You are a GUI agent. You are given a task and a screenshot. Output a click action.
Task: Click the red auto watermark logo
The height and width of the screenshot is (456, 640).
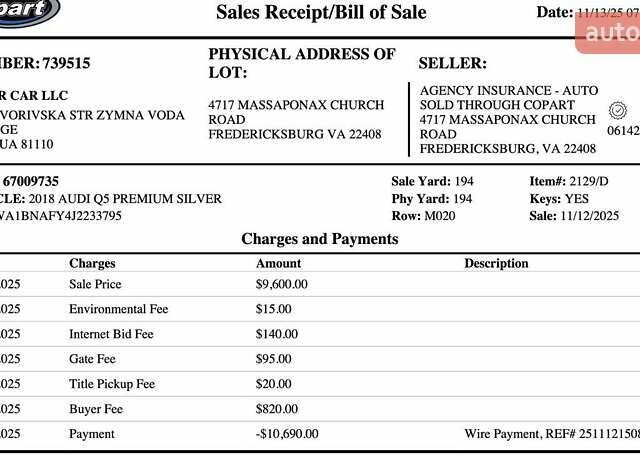[609, 33]
